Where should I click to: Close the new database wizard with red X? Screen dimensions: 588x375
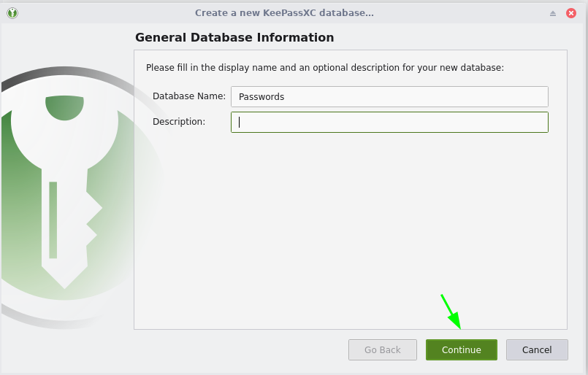[573, 13]
